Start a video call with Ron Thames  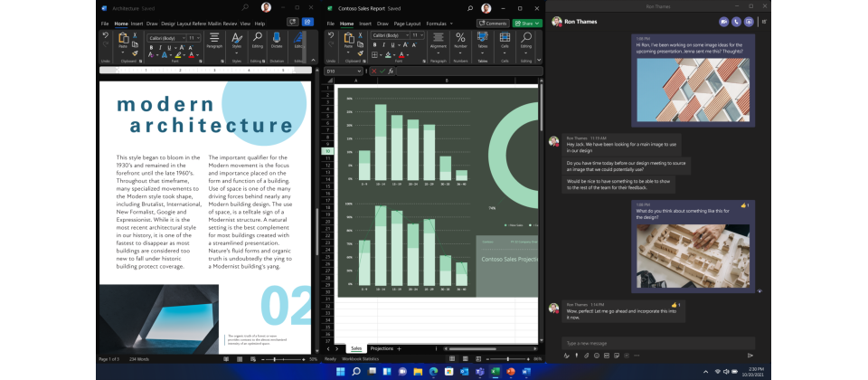pyautogui.click(x=723, y=22)
